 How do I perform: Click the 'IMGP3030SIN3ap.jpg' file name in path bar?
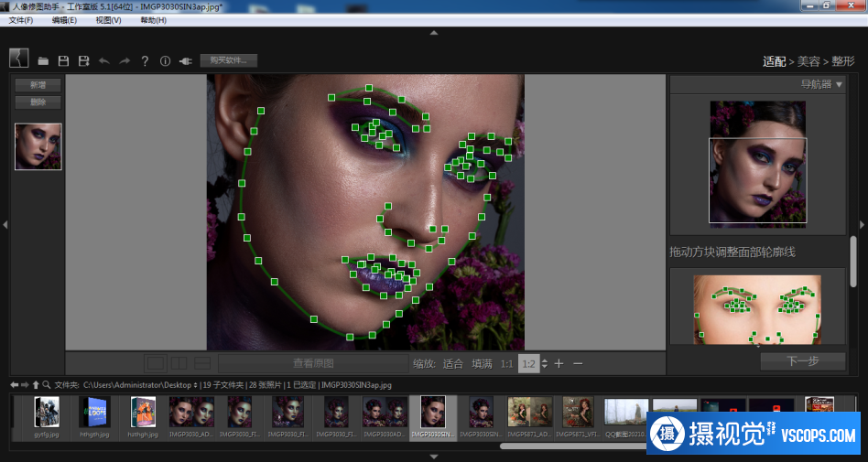pos(356,385)
